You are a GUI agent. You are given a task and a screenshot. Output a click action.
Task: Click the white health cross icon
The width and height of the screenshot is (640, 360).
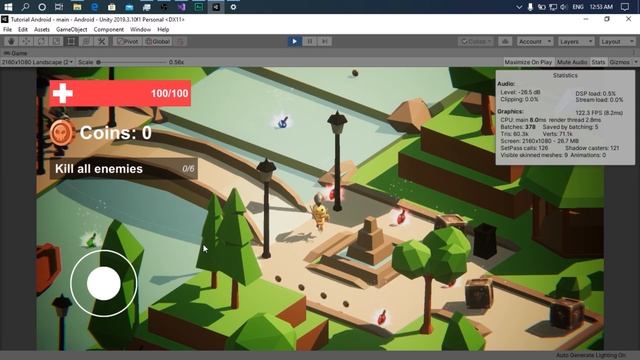tap(62, 93)
